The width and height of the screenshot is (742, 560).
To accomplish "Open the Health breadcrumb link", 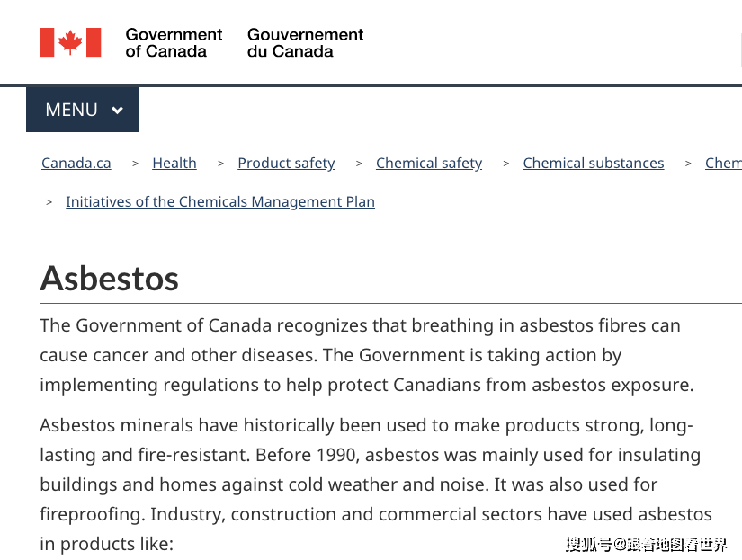I will pyautogui.click(x=174, y=163).
